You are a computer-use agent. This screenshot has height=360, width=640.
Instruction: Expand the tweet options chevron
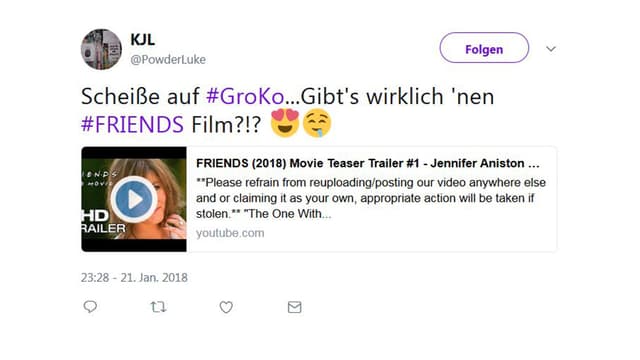(551, 49)
